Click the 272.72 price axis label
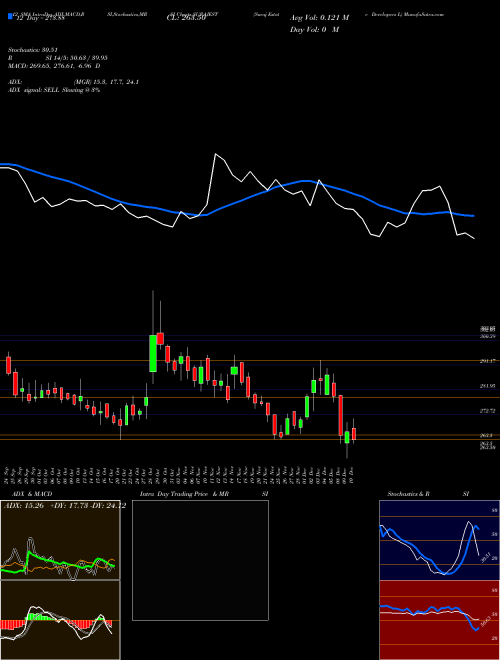The height and width of the screenshot is (660, 500). pyautogui.click(x=489, y=410)
